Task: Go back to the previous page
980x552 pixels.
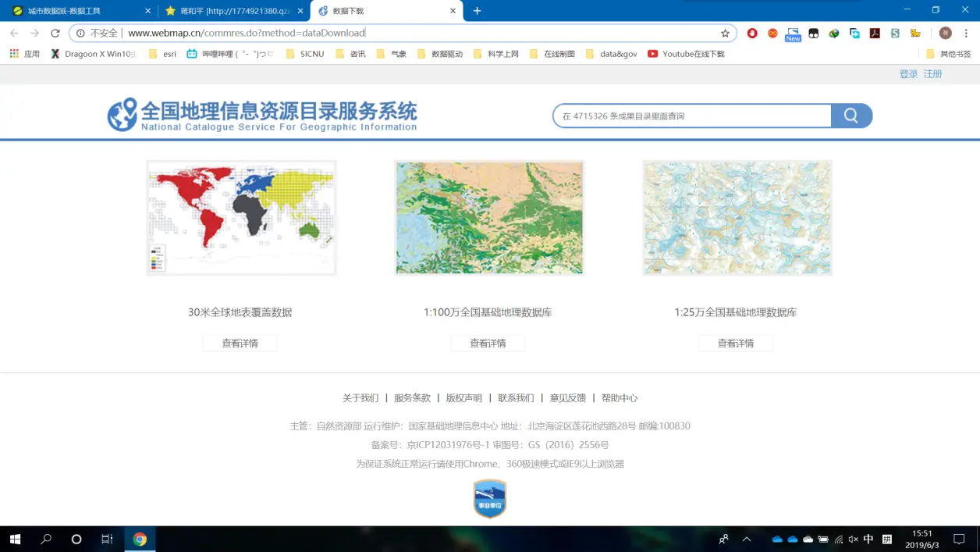Action: pyautogui.click(x=14, y=34)
